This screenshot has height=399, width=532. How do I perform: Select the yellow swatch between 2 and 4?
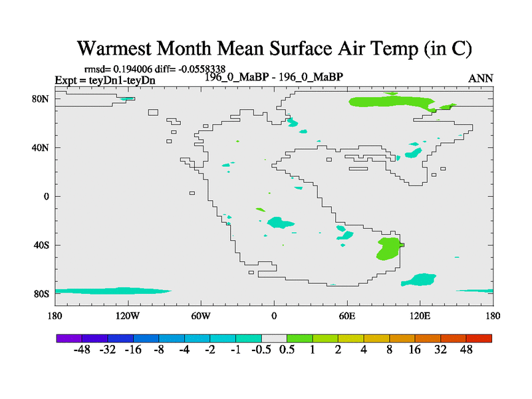coord(351,338)
